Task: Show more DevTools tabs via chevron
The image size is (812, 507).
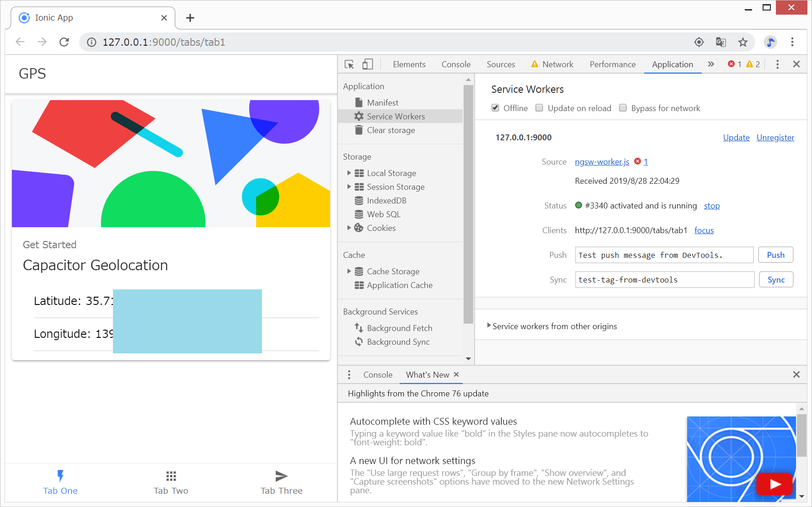Action: point(711,64)
